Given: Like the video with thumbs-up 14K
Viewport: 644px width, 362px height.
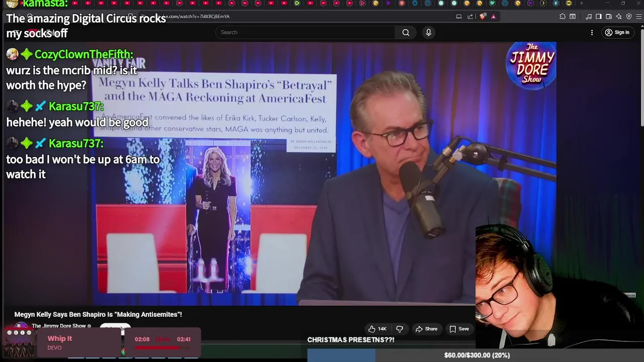Looking at the screenshot, I should tap(377, 329).
